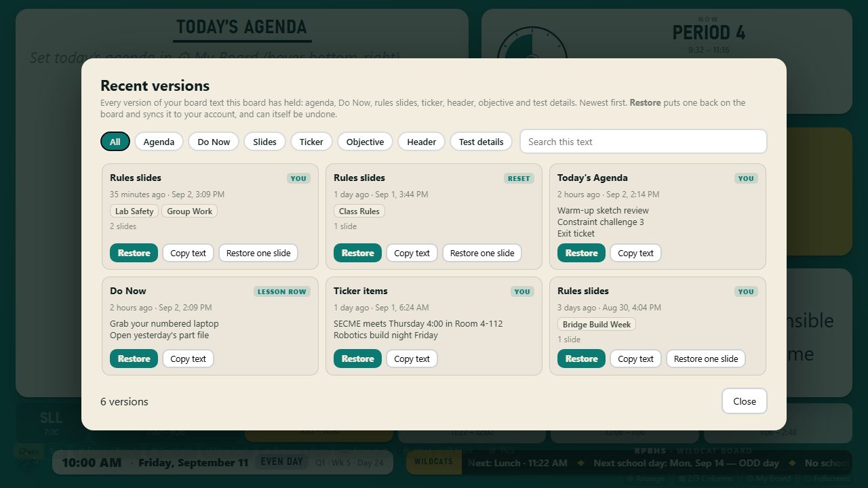Image resolution: width=868 pixels, height=488 pixels.
Task: Restore one slide from the Aug 30 version
Action: click(706, 359)
